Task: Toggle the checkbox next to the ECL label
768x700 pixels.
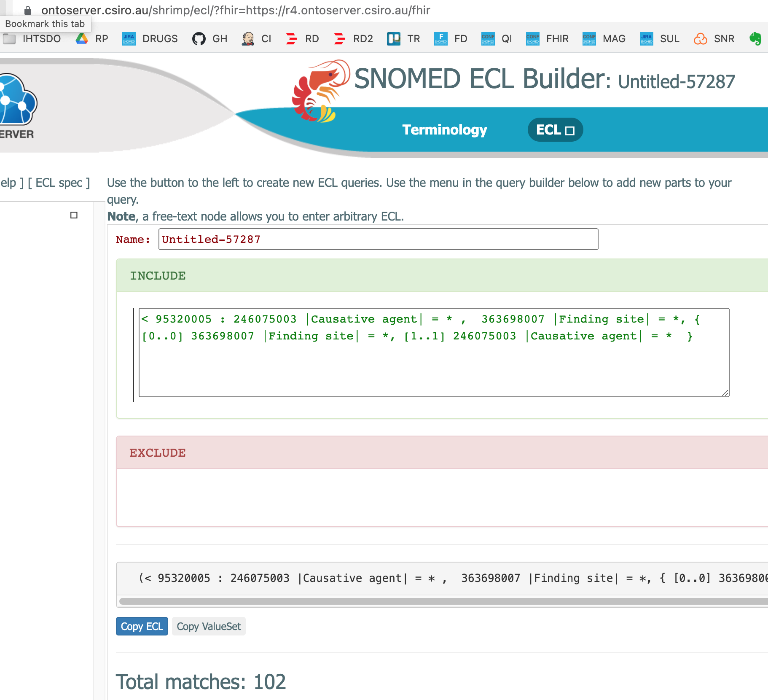Action: [x=570, y=131]
